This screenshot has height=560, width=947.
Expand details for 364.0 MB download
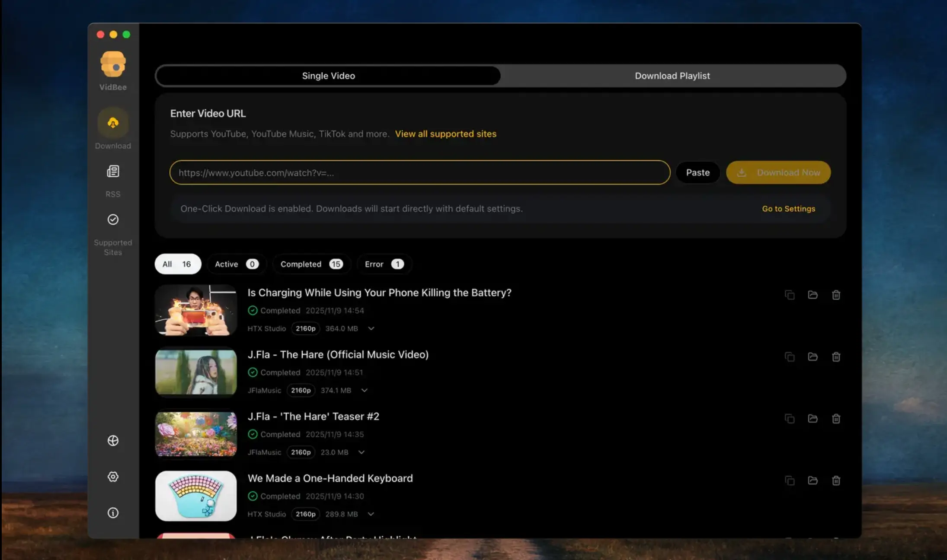pos(371,328)
